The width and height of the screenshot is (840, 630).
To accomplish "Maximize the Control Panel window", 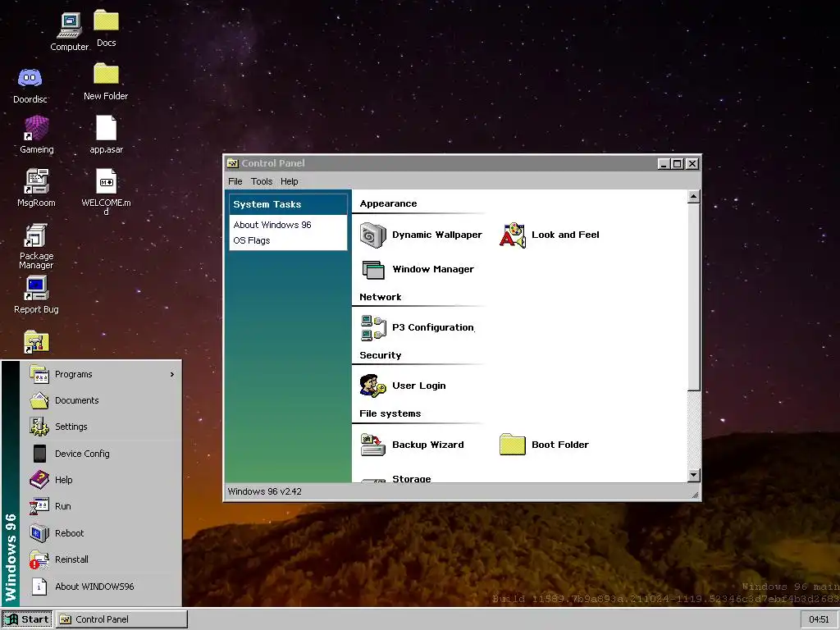I will point(677,164).
